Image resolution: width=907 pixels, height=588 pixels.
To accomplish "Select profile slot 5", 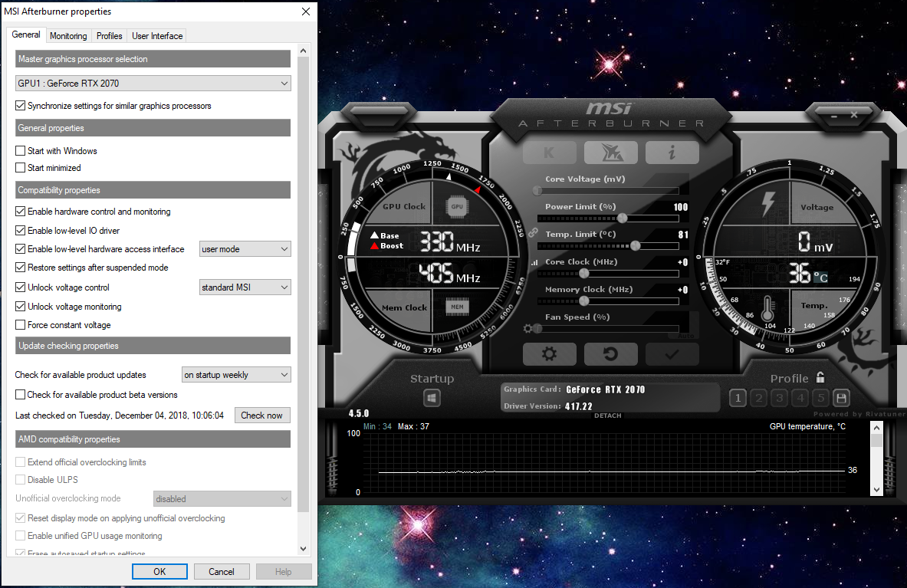I will pos(821,398).
